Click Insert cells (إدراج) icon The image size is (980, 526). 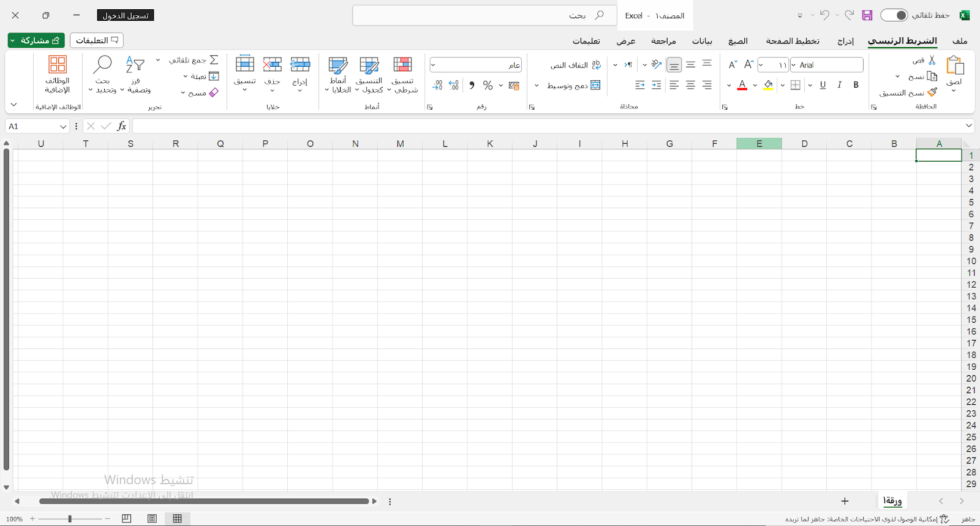tap(300, 64)
